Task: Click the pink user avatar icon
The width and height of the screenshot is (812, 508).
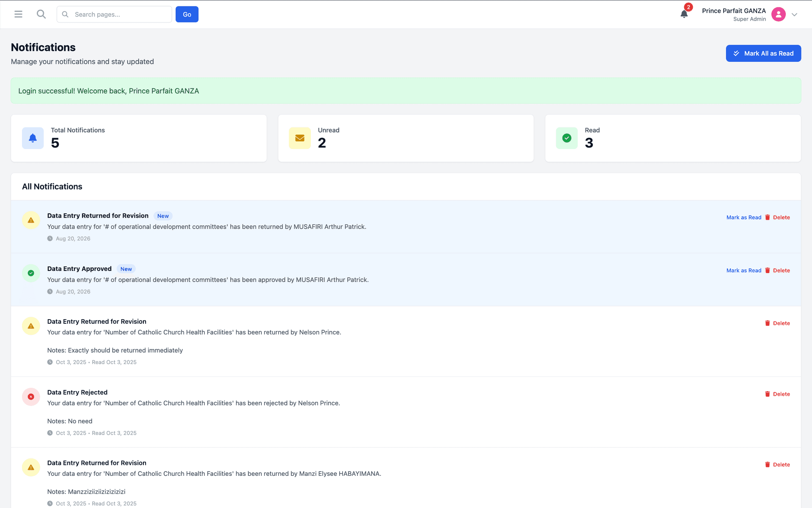Action: [x=778, y=14]
